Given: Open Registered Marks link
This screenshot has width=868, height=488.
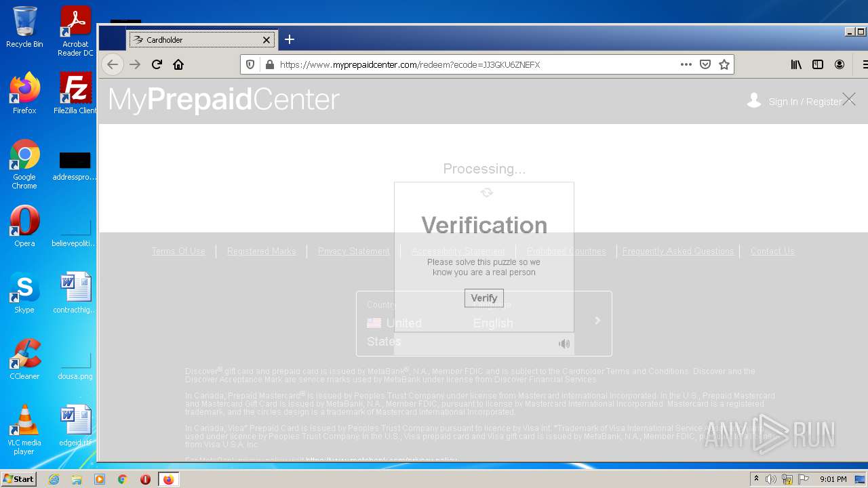Looking at the screenshot, I should point(262,251).
